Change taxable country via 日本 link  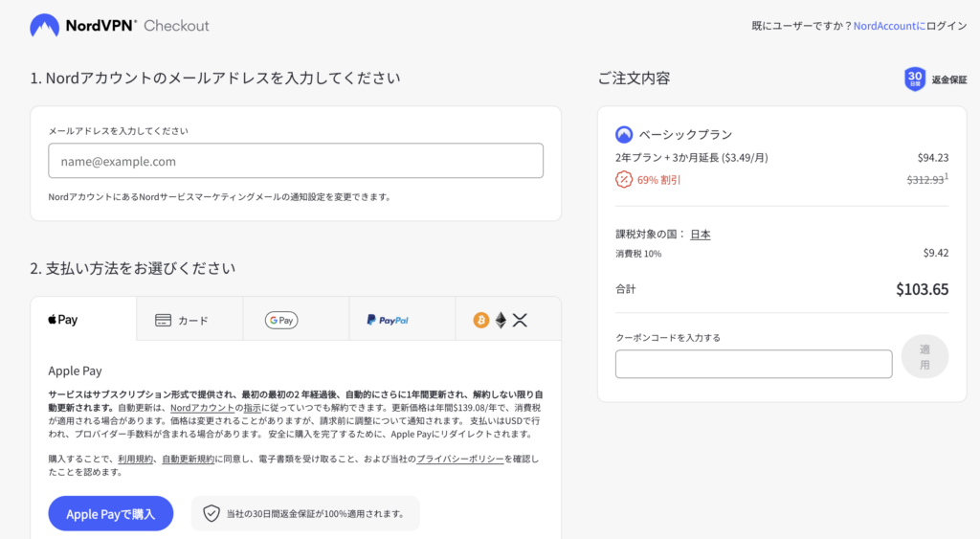[700, 234]
